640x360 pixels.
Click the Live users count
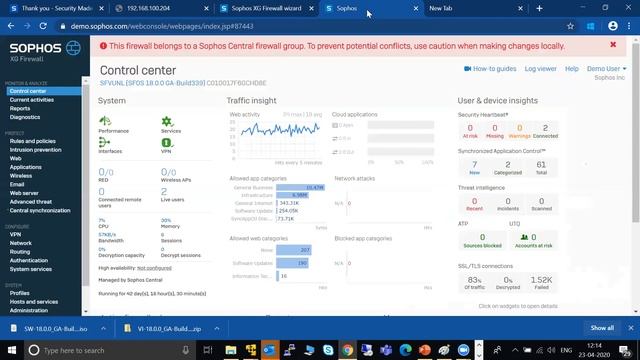point(164,191)
